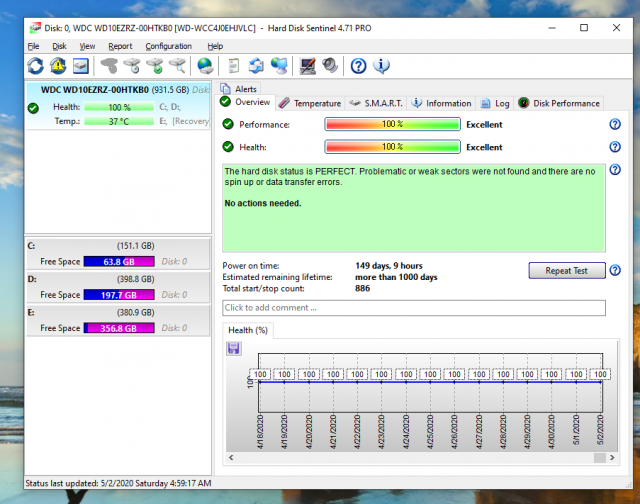The image size is (640, 504).
Task: Click the globe icon in the toolbar
Action: (205, 66)
